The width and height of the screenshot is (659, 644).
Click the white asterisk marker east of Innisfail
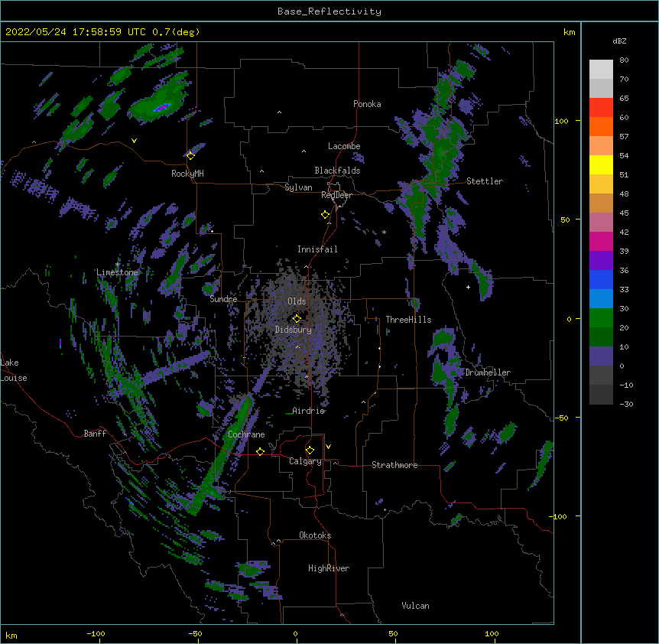click(384, 232)
